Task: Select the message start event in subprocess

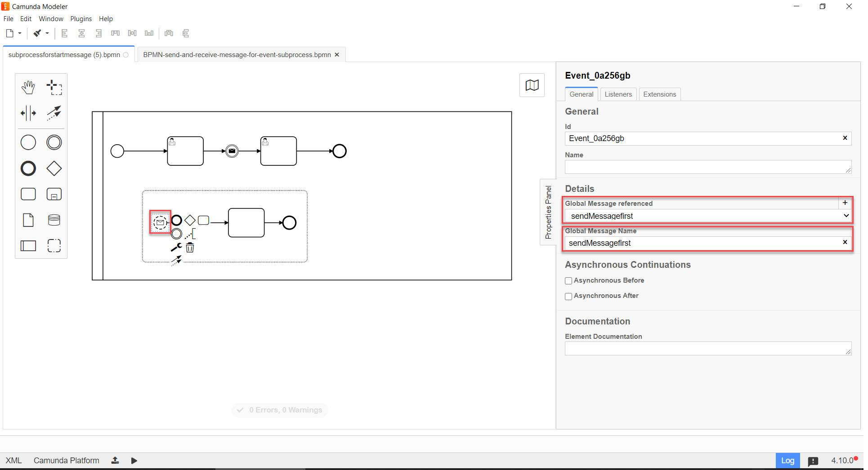Action: [x=160, y=222]
